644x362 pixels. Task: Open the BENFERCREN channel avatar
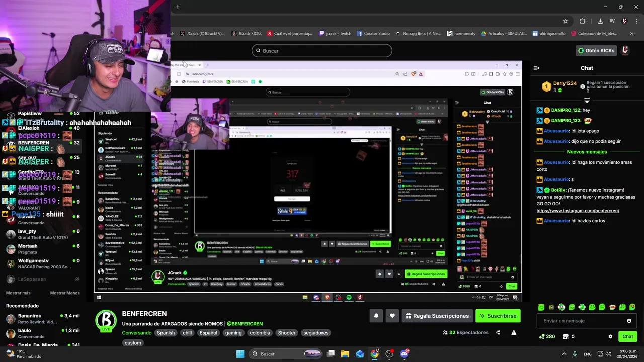pos(106,321)
